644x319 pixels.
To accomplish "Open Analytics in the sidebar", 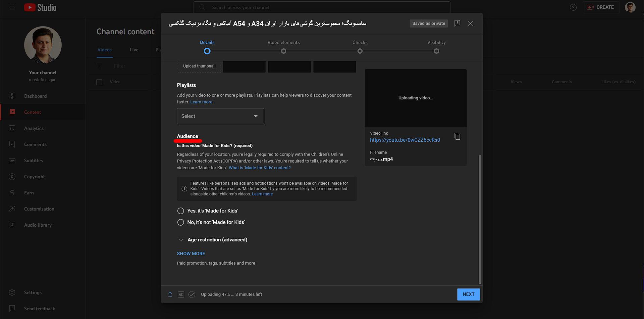I will tap(43, 128).
